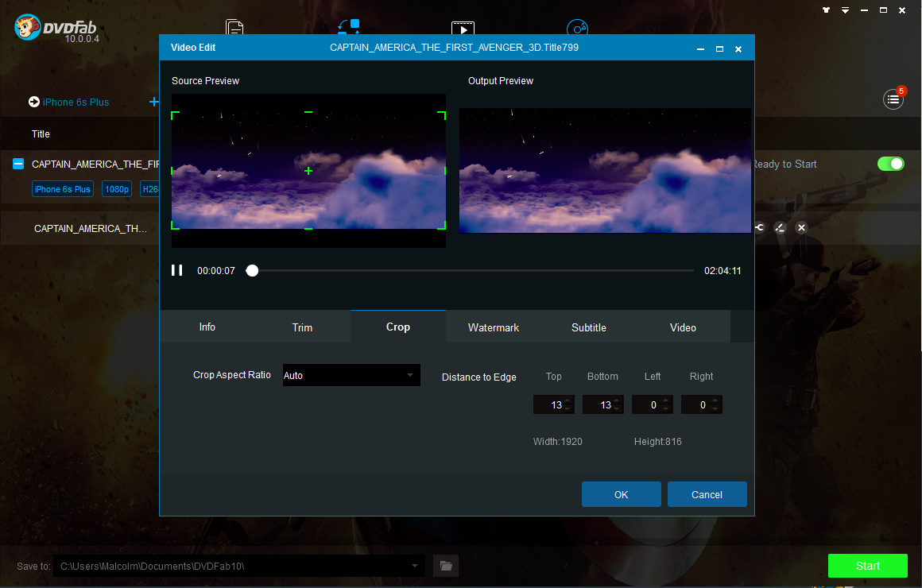Open the Copy module icon in the DVDFab top bar
922x588 pixels.
point(234,26)
